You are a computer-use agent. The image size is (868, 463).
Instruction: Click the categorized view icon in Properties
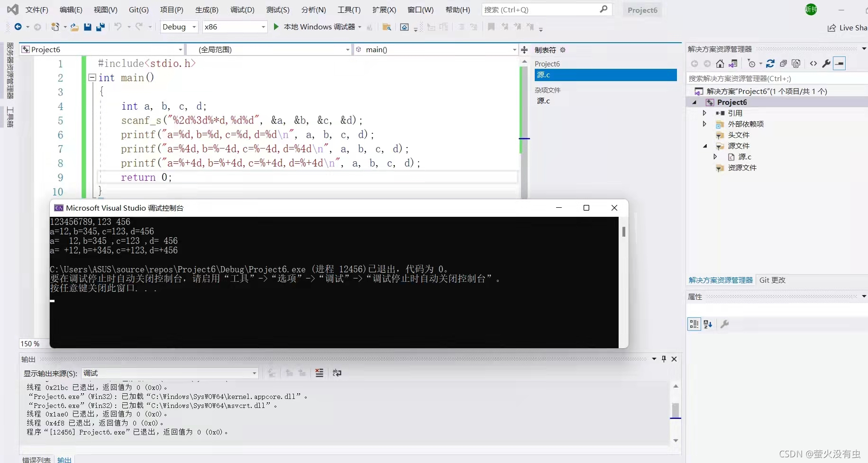point(694,324)
